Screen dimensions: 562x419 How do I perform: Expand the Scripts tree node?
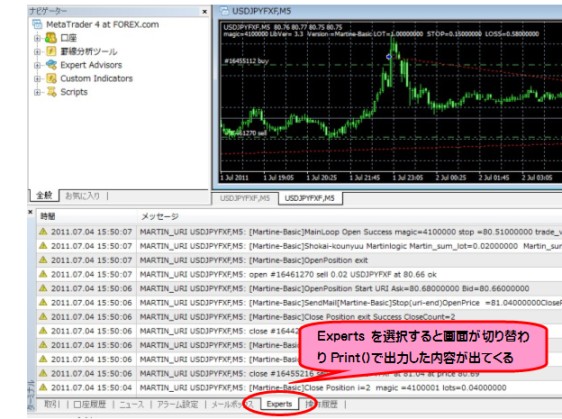point(37,92)
